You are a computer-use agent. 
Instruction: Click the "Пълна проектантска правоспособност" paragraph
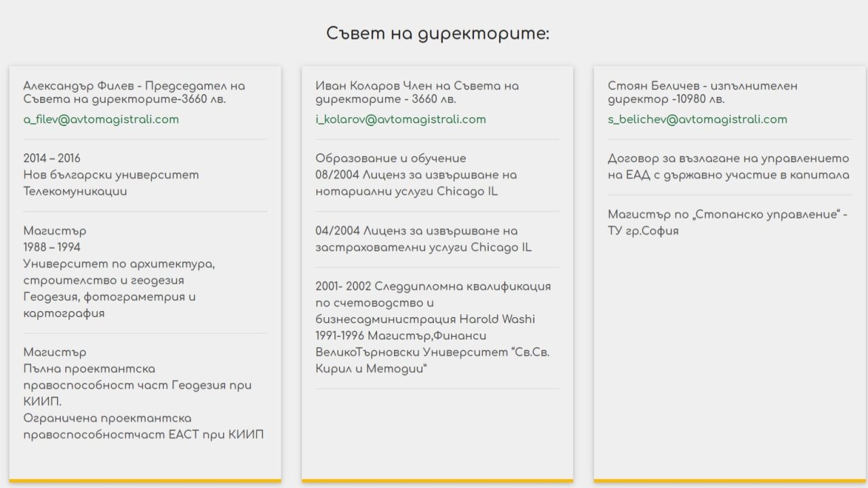137,378
